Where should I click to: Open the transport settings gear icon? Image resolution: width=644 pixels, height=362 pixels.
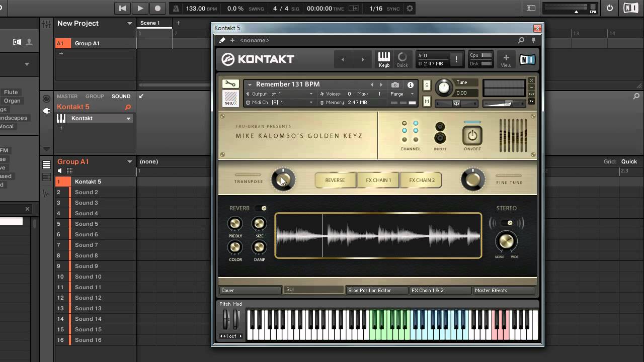410,9
